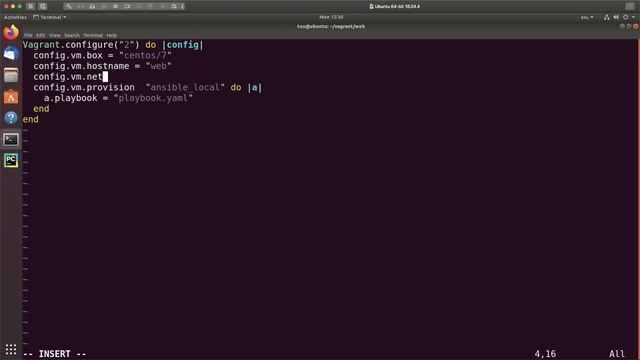
Task: Open the system menu arrow
Action: coord(633,17)
